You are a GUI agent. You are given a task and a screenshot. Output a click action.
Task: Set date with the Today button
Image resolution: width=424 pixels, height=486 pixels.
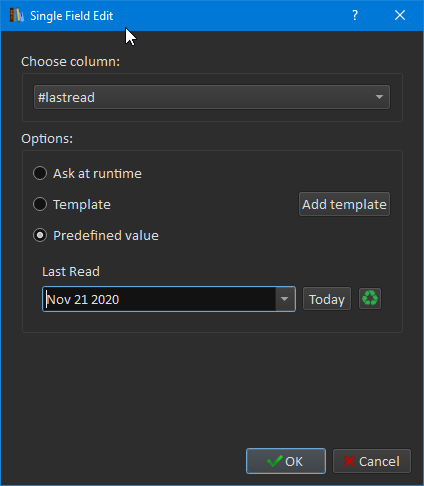[327, 299]
